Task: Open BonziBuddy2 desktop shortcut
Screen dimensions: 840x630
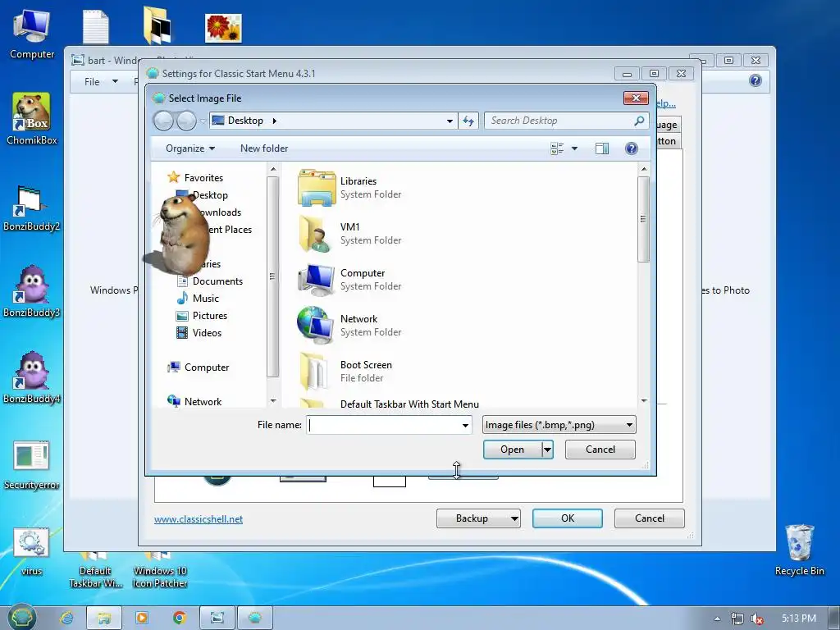Action: coord(32,208)
